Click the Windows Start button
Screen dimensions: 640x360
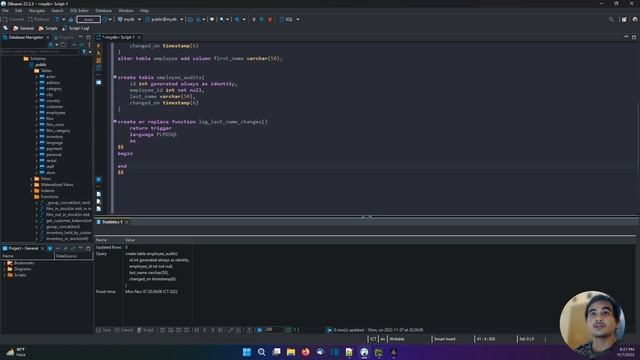pos(247,352)
